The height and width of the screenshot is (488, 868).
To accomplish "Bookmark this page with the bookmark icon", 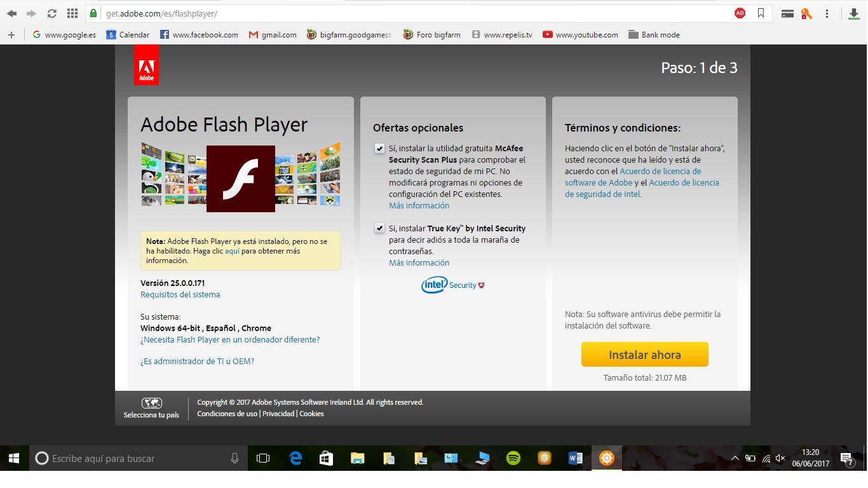I will pos(761,13).
